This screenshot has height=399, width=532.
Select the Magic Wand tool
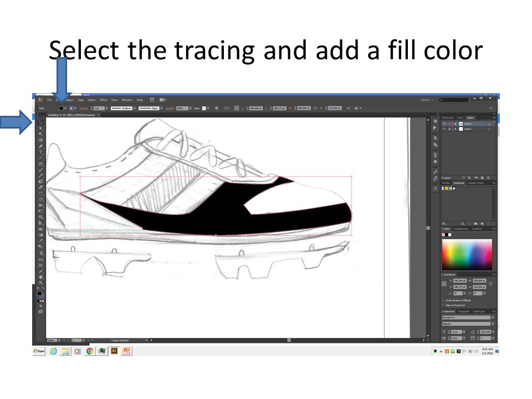pyautogui.click(x=40, y=134)
